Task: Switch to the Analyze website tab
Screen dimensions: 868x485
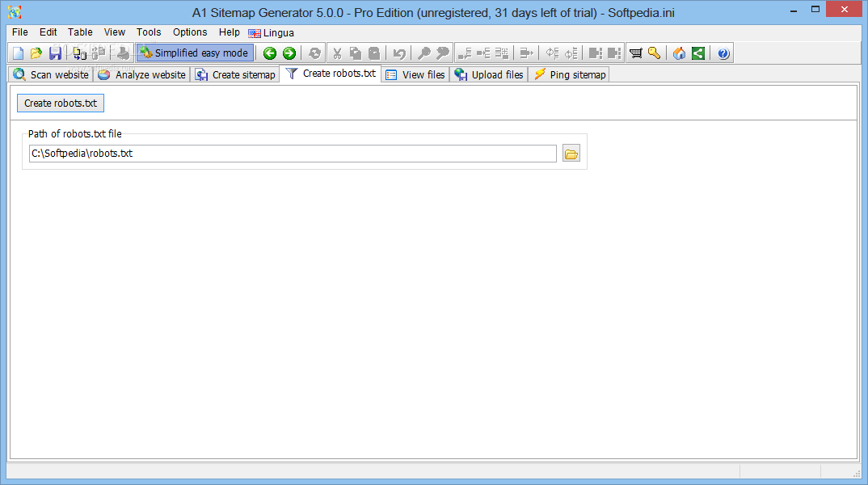Action: coord(141,74)
